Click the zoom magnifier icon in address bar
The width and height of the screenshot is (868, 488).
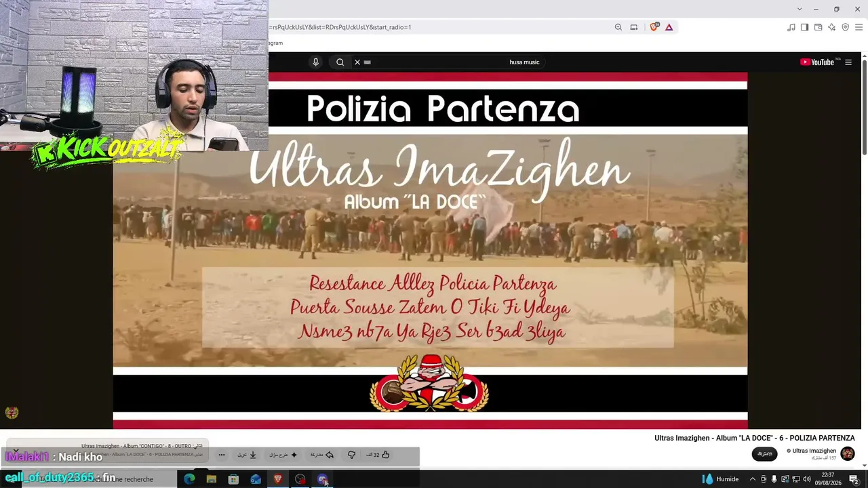click(x=618, y=27)
